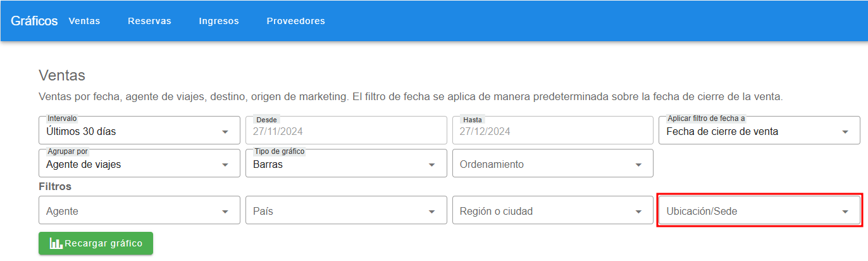
Task: Select the Últimos 30 días value
Action: pos(81,132)
